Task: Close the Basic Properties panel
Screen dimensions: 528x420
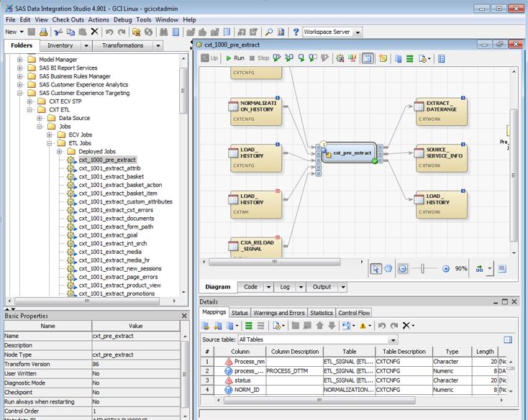Action: pos(184,316)
